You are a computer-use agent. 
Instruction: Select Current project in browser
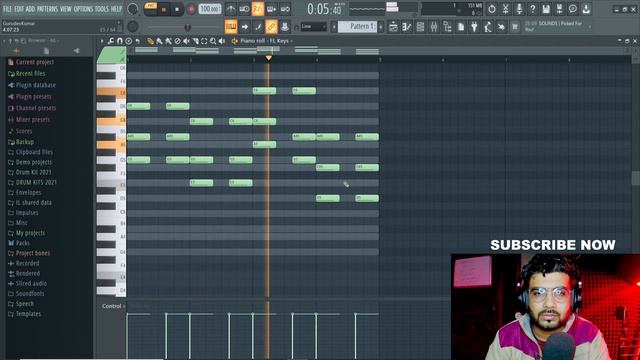[35, 62]
